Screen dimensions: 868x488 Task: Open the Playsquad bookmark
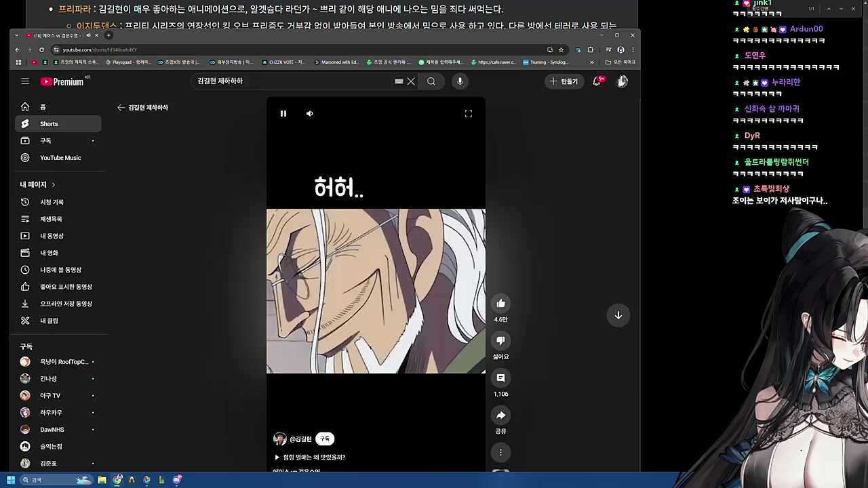(x=128, y=62)
